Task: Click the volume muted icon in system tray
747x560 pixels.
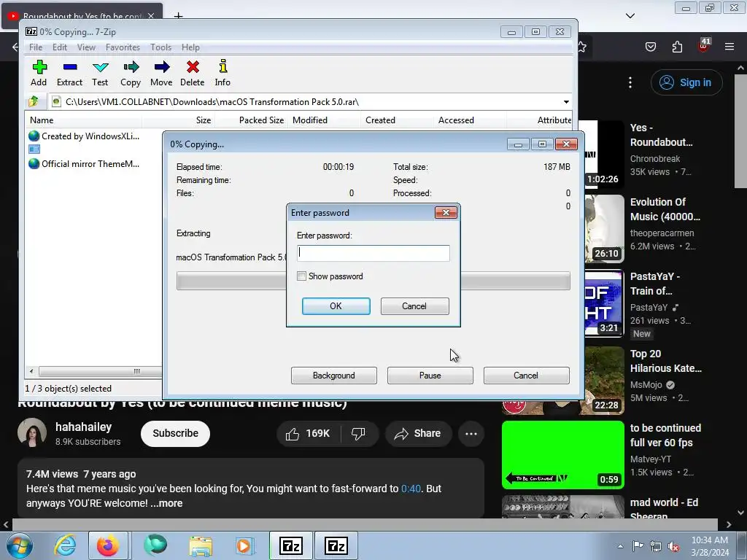Action: tap(673, 547)
